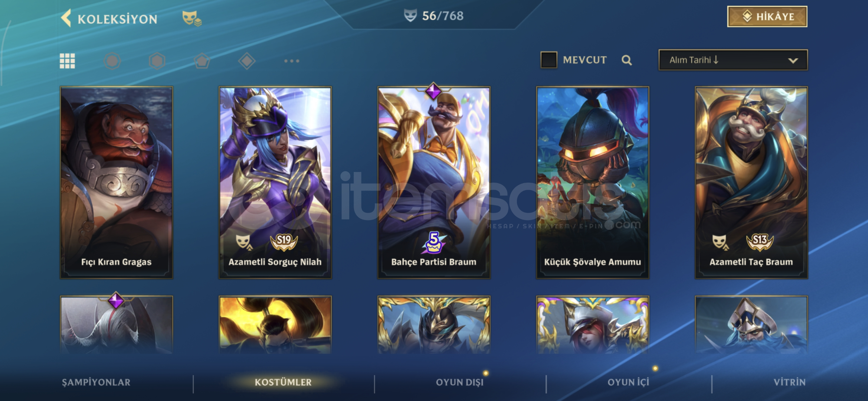Filter by the circle rarity icon
The width and height of the screenshot is (868, 401).
(x=112, y=61)
